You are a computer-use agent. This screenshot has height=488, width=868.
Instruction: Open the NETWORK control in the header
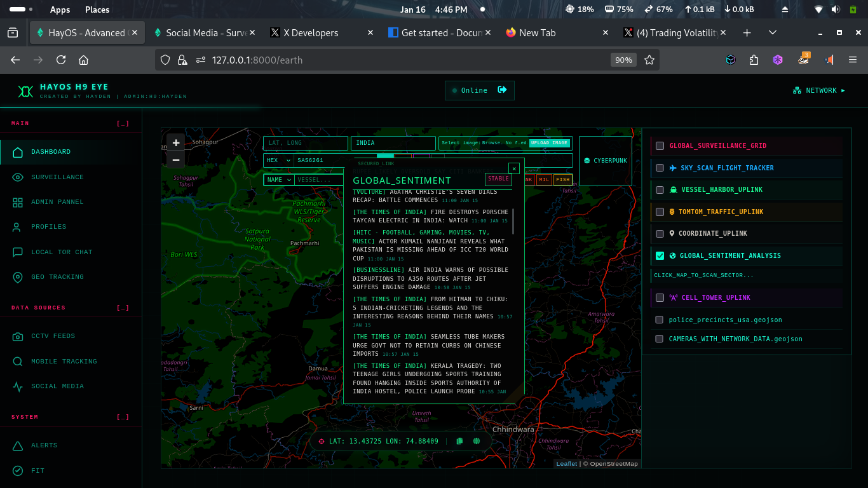[x=819, y=90]
